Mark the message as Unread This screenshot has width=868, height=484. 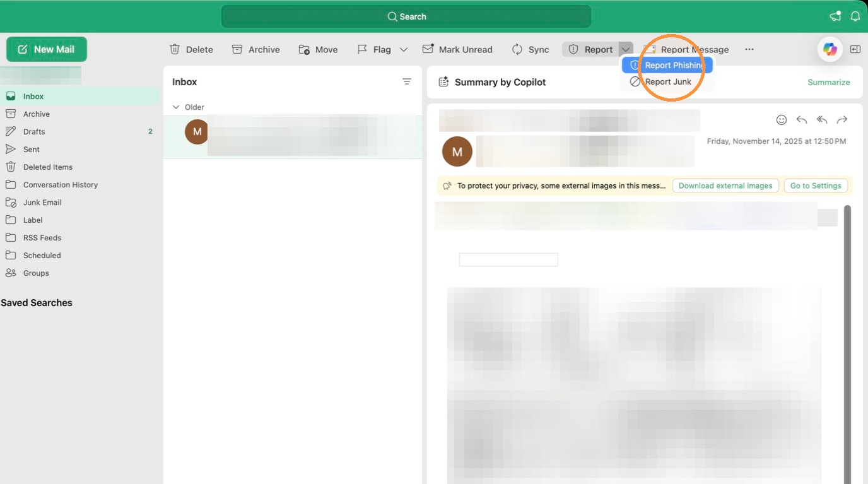click(457, 49)
